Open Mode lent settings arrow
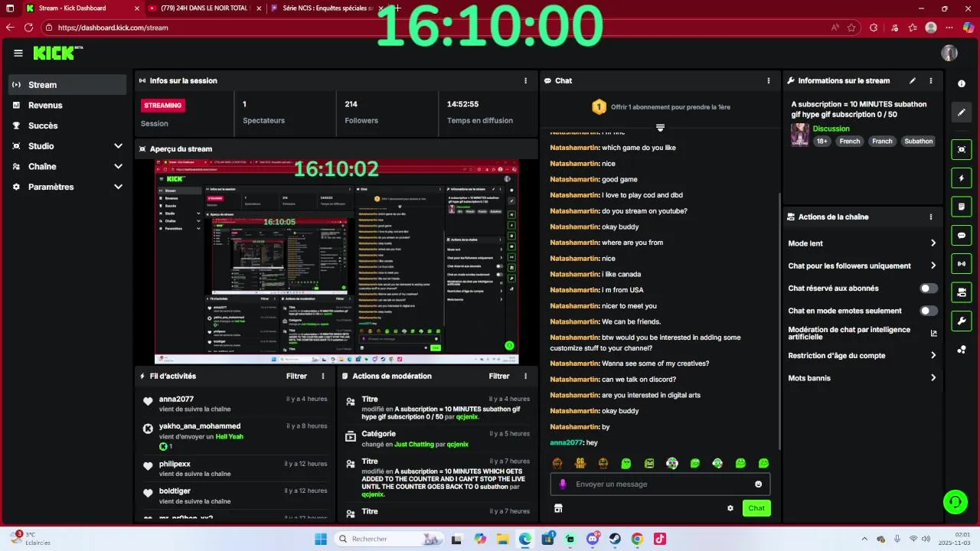 [933, 243]
